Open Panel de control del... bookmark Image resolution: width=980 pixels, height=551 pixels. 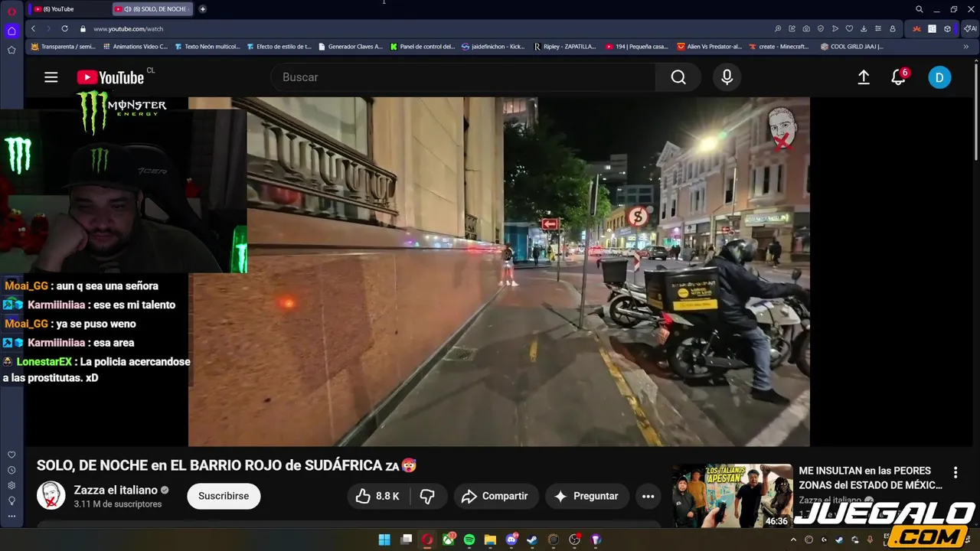422,47
